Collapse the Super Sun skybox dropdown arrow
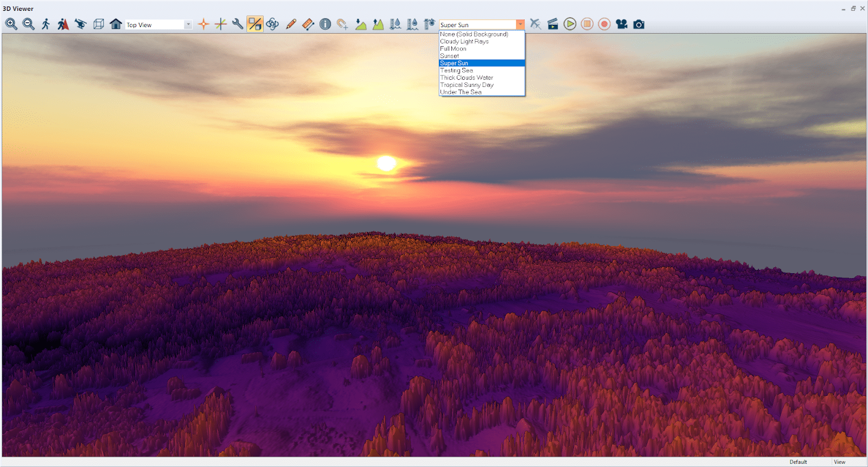868x467 pixels. [x=520, y=25]
